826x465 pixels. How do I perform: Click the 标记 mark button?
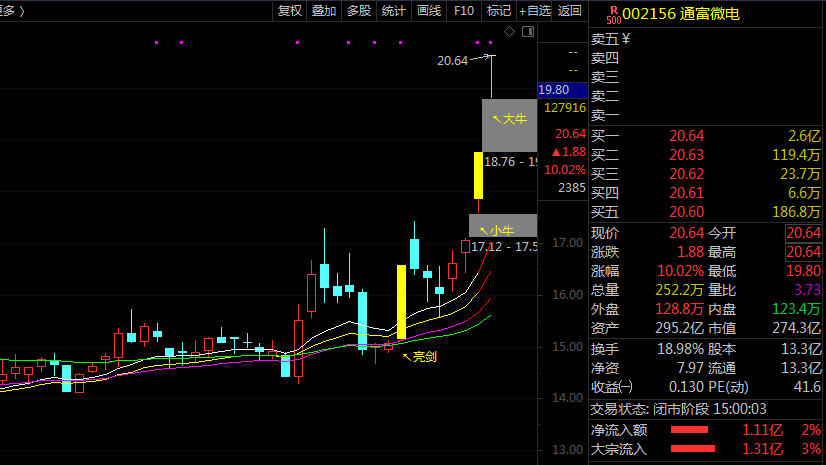coord(498,11)
